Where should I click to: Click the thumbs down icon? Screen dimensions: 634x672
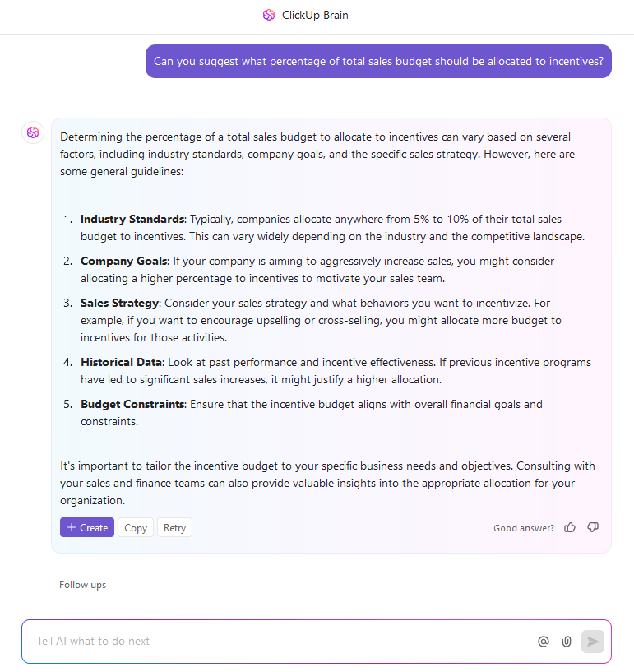593,527
